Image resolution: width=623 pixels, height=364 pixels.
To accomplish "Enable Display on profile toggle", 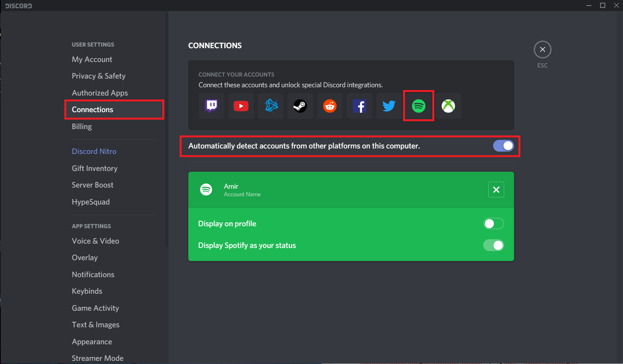I will pyautogui.click(x=494, y=224).
